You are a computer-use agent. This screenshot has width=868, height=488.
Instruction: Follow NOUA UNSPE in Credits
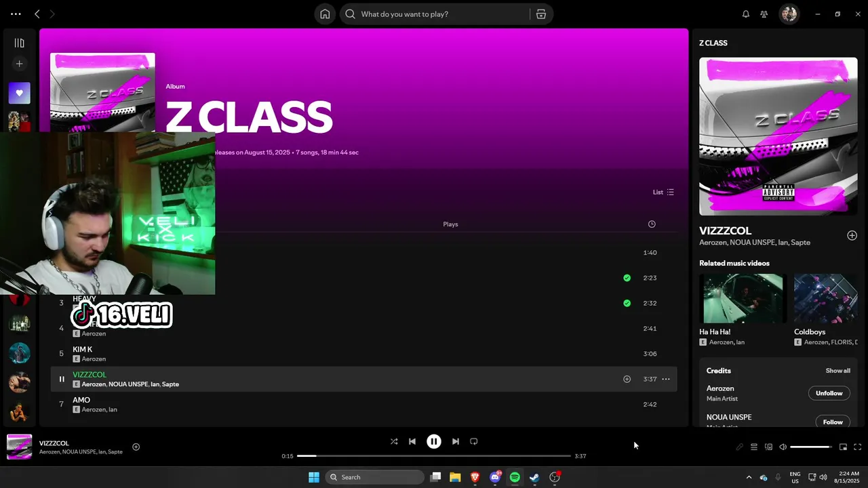[833, 422]
